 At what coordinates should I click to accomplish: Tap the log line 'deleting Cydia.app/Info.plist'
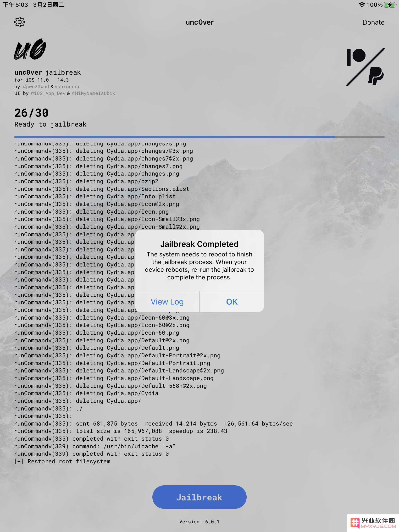(x=95, y=196)
